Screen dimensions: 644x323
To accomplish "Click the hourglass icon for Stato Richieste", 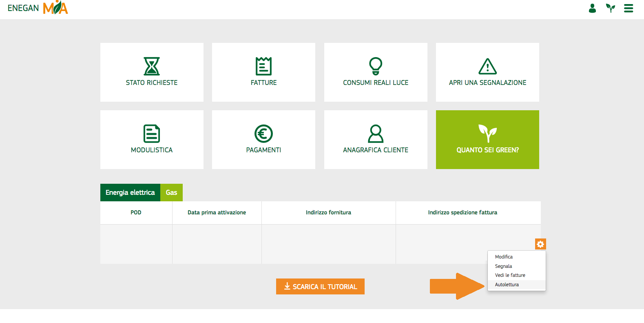I will click(152, 66).
